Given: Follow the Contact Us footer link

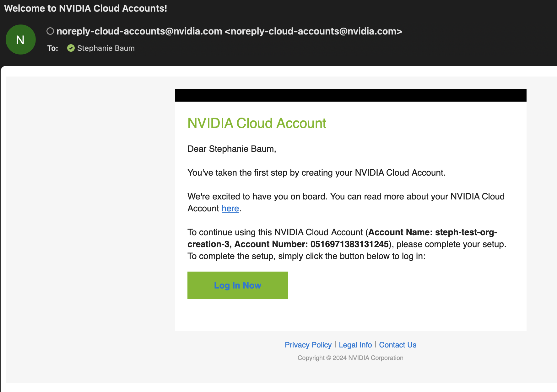Looking at the screenshot, I should pos(397,345).
